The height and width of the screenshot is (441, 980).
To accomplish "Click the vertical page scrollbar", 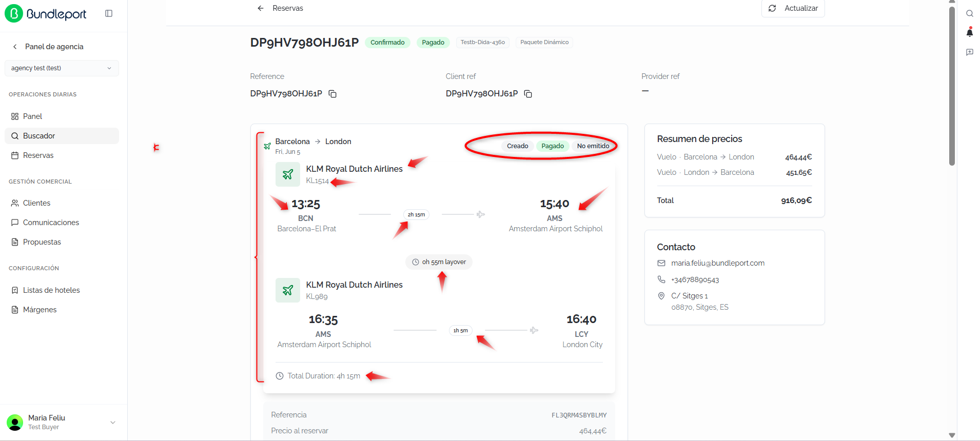I will [x=952, y=86].
